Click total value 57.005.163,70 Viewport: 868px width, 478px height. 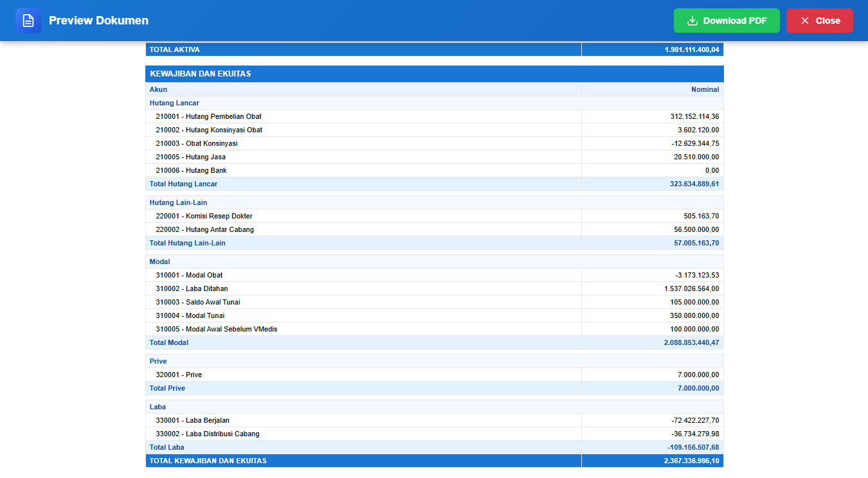(x=696, y=243)
